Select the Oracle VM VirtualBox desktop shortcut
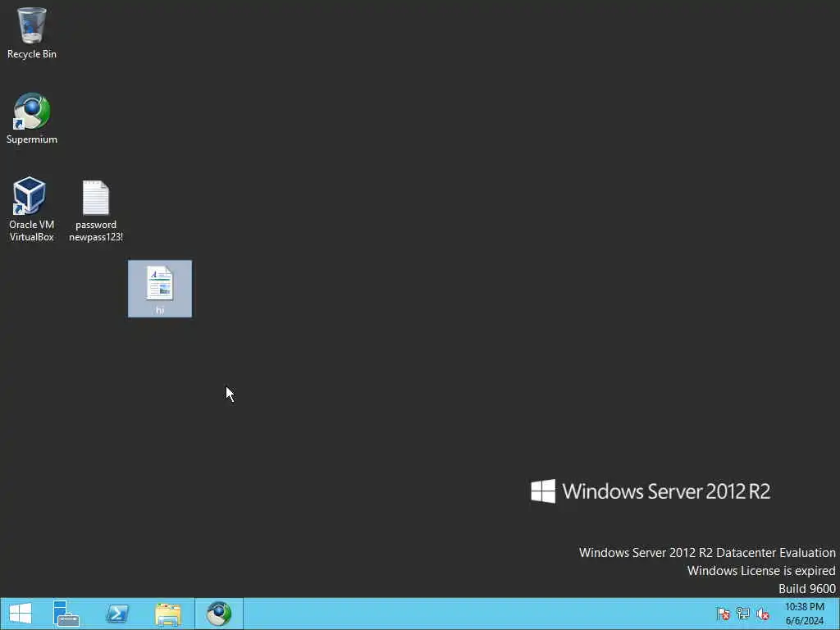 (32, 209)
